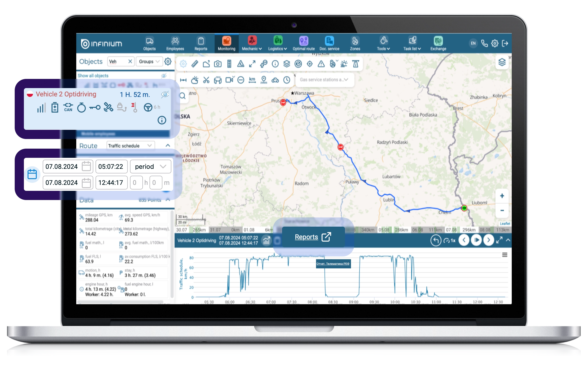Click the ruler measurement tool icon
Viewport: 588px width, 367px height.
(x=195, y=64)
